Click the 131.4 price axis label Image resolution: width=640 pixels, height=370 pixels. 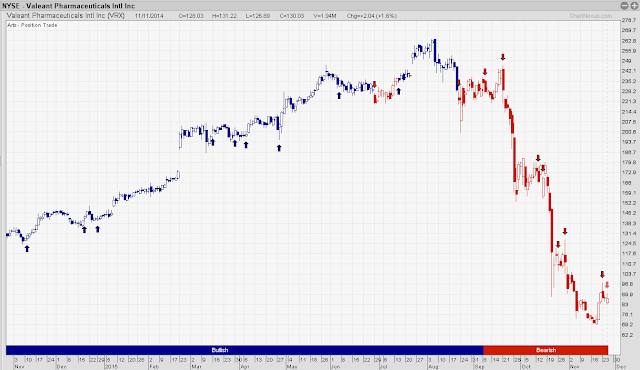[629, 233]
